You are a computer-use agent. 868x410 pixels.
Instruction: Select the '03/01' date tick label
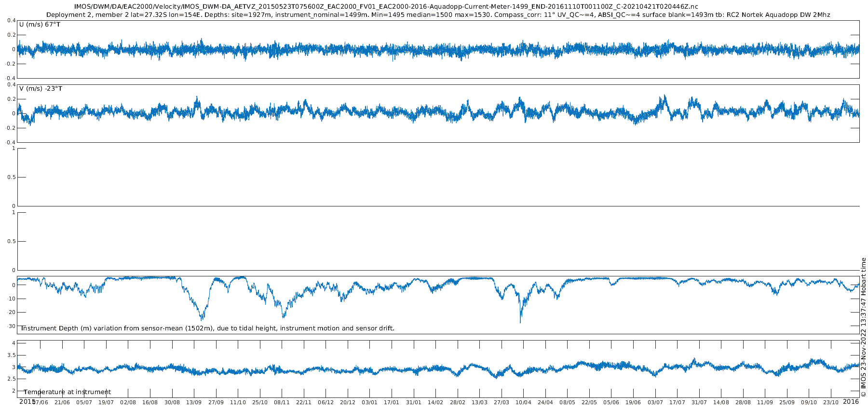pyautogui.click(x=369, y=402)
